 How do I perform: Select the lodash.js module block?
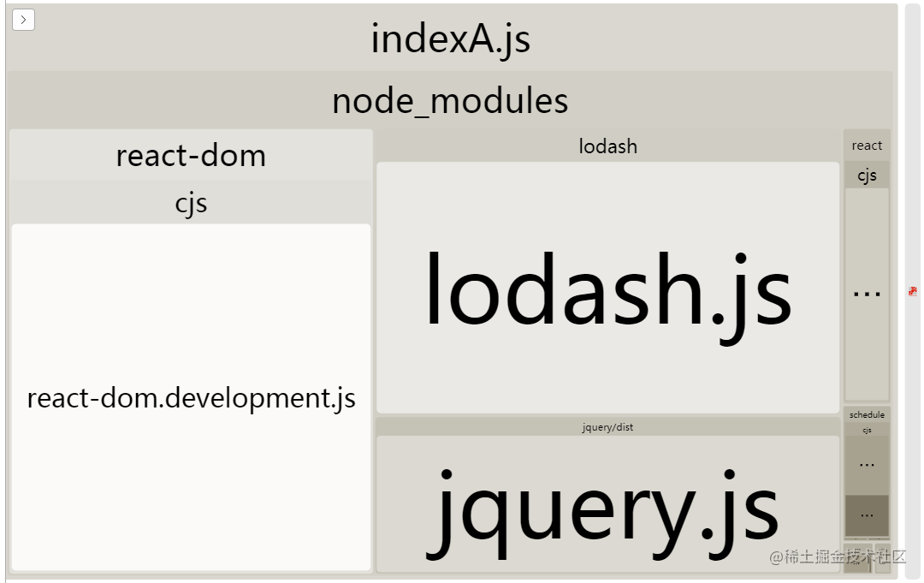coord(607,288)
